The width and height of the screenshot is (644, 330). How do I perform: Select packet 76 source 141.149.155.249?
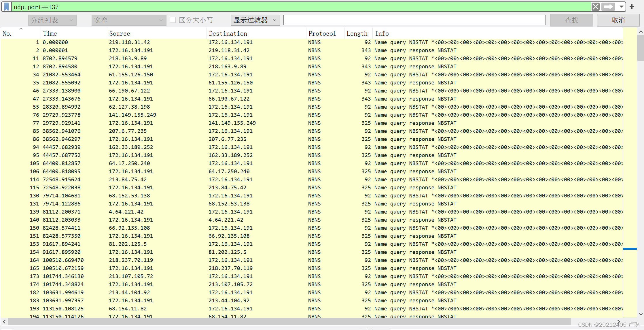coord(311,115)
